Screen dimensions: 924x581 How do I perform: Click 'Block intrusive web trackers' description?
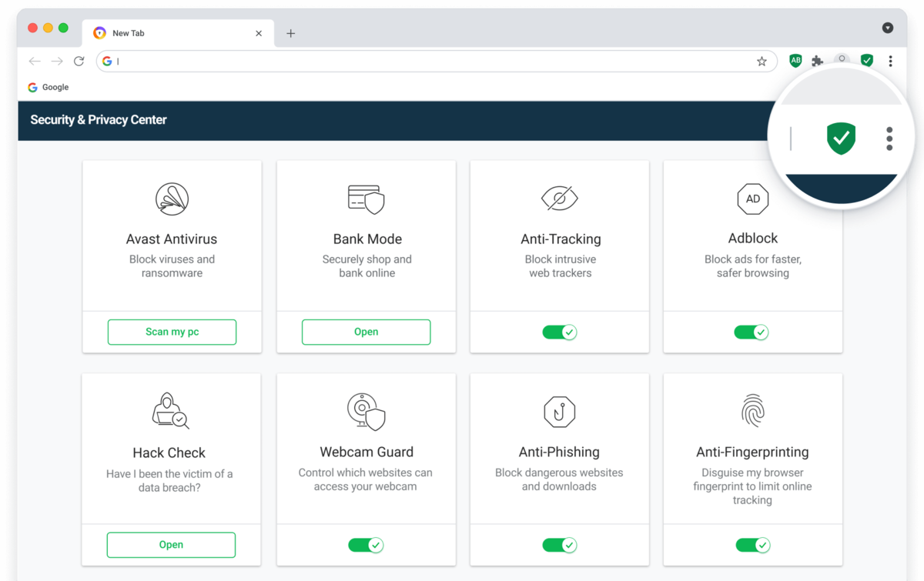pyautogui.click(x=561, y=266)
